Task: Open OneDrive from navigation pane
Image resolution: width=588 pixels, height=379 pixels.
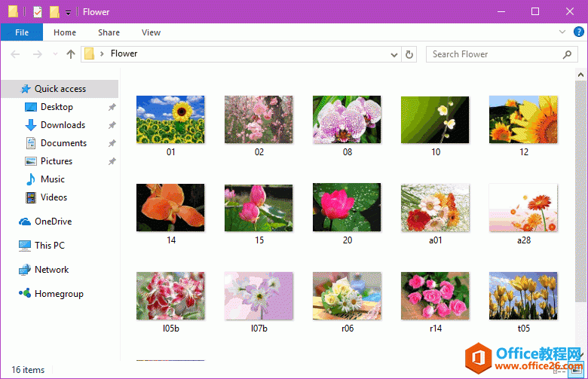Action: [53, 222]
